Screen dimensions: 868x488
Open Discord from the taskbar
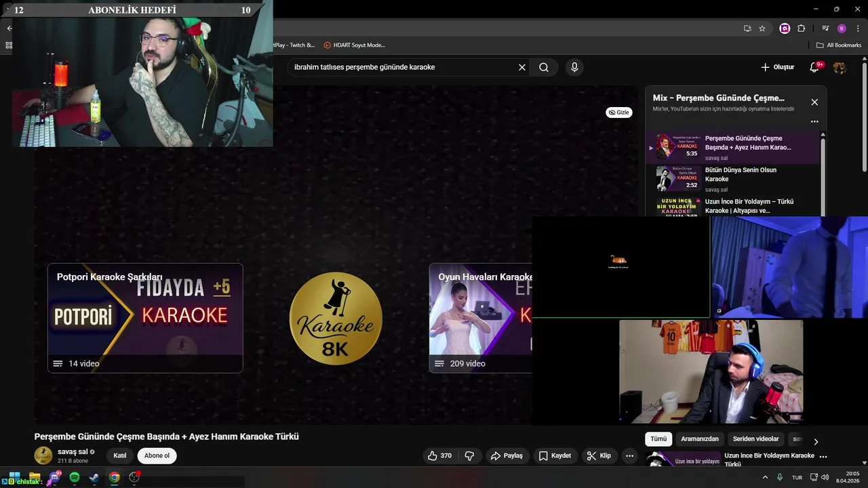point(54,477)
